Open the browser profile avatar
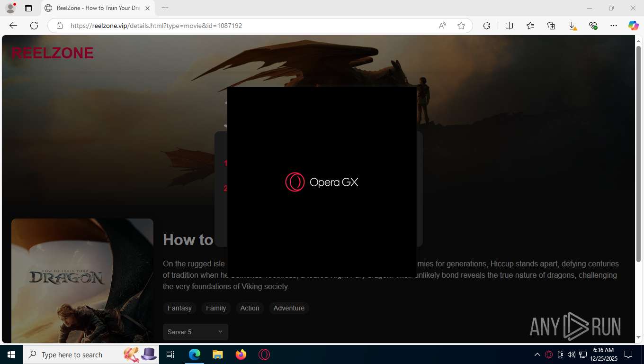Image resolution: width=644 pixels, height=364 pixels. click(x=10, y=8)
